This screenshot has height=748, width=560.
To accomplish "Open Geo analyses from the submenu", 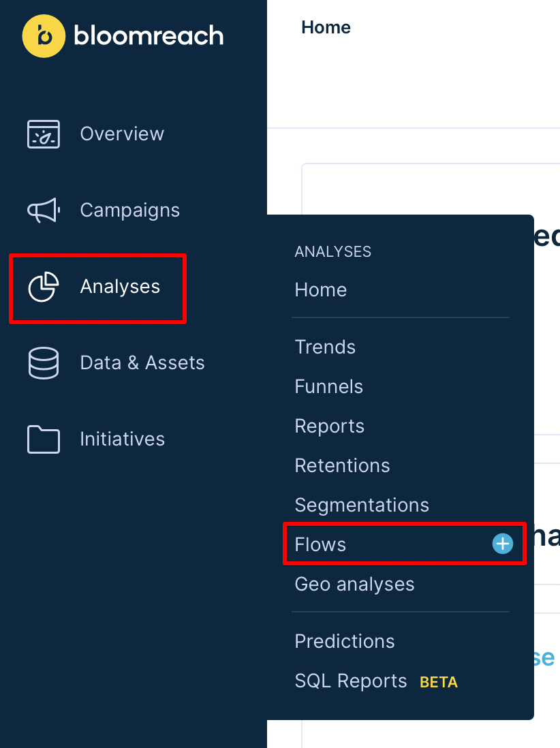I will (x=354, y=585).
